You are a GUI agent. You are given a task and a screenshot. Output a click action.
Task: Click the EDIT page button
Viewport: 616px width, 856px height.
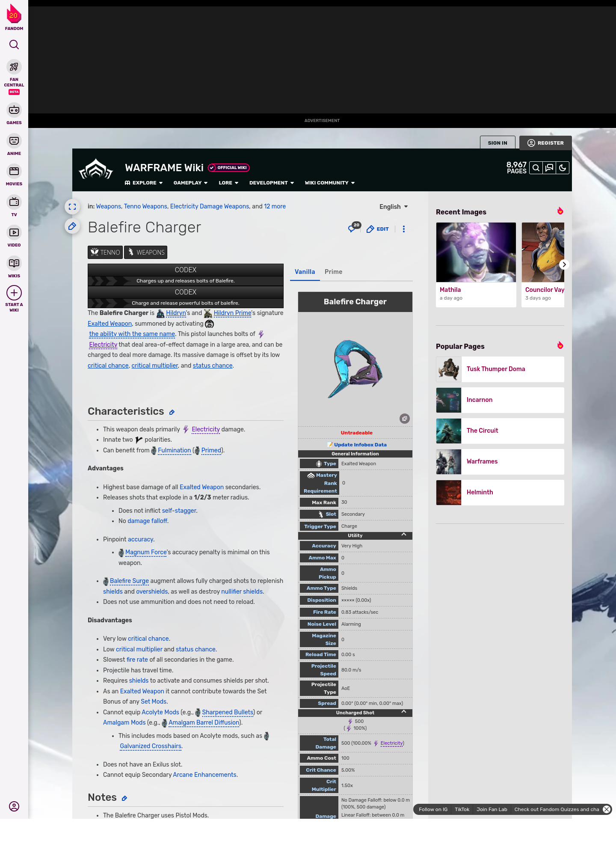point(378,229)
